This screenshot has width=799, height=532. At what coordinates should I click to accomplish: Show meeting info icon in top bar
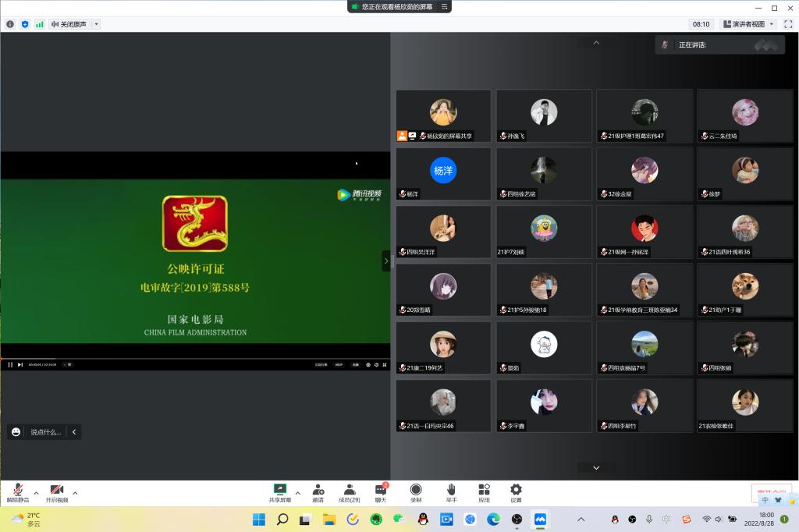click(10, 24)
